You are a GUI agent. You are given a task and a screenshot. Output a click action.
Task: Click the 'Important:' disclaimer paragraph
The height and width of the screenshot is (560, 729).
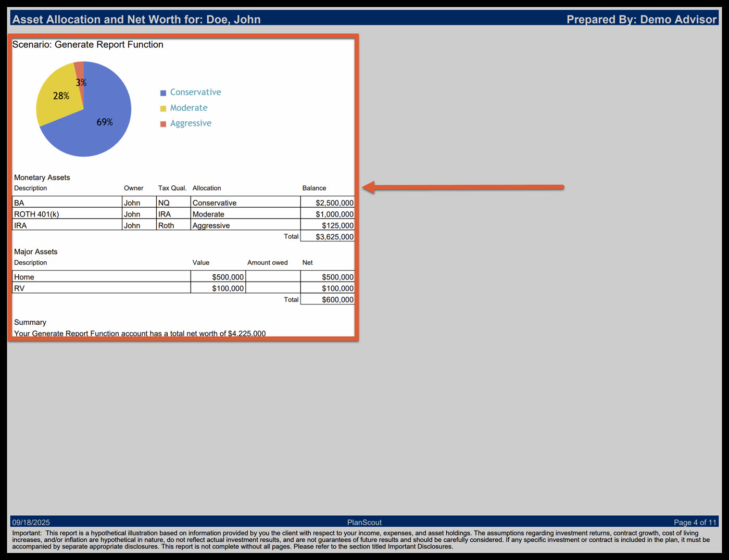pyautogui.click(x=361, y=540)
